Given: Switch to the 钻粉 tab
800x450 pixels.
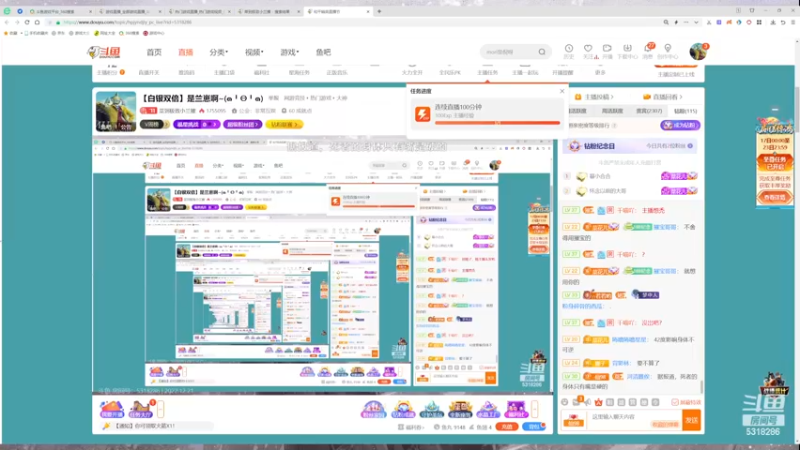Looking at the screenshot, I should coord(685,111).
